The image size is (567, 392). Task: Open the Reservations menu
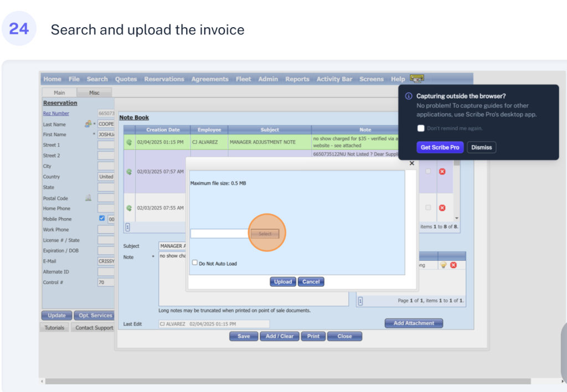click(x=164, y=79)
